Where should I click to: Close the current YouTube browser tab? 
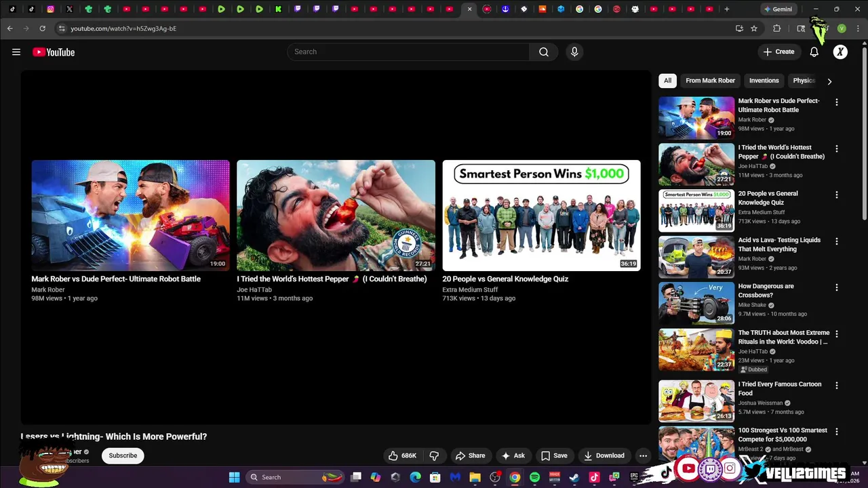pyautogui.click(x=469, y=9)
